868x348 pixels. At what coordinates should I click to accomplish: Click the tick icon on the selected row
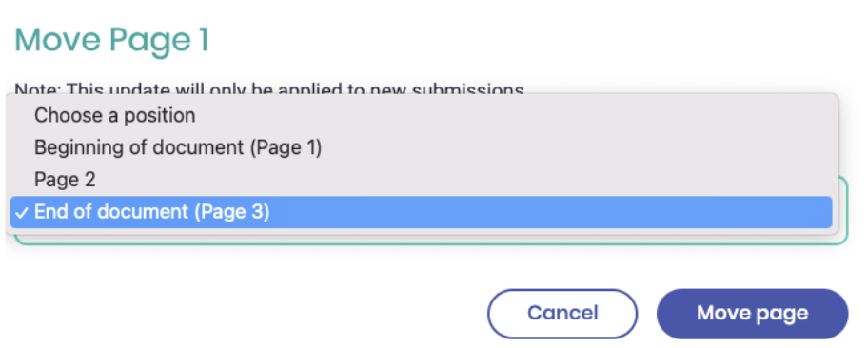pos(22,213)
